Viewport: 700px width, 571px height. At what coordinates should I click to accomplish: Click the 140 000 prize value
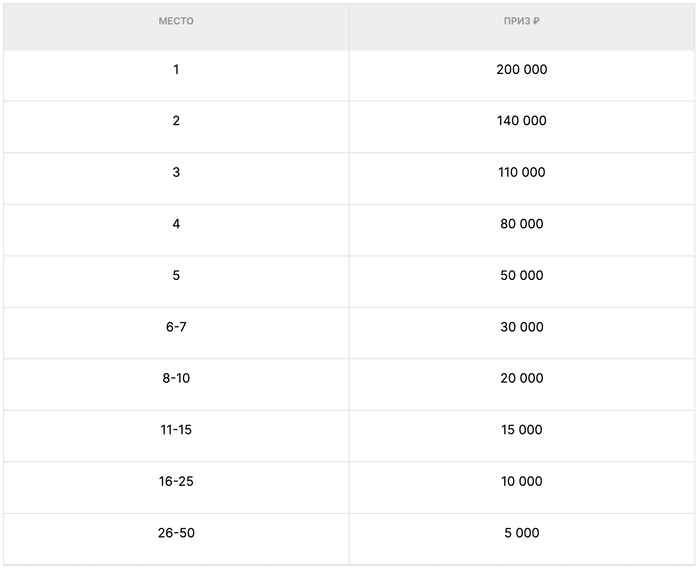tap(522, 121)
